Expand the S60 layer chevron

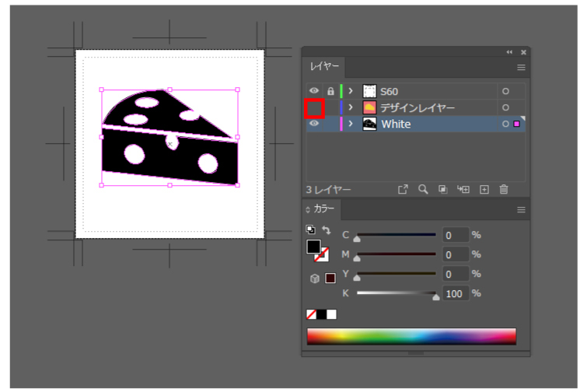pos(351,91)
